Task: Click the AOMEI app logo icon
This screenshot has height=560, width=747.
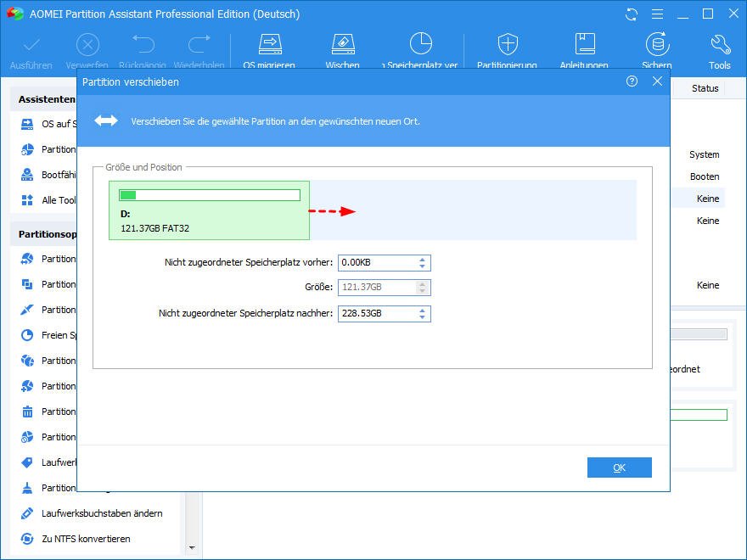Action: tap(14, 14)
